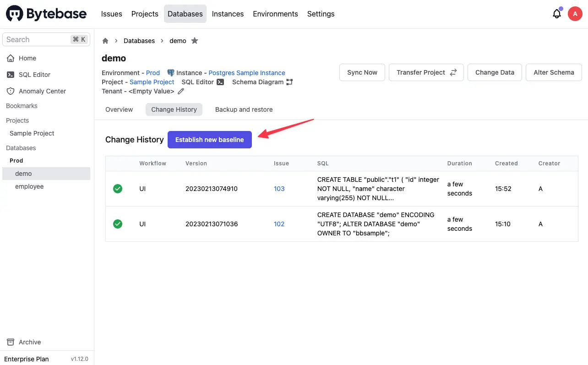Expand Sample Project under Projects
This screenshot has width=588, height=365.
[31, 133]
